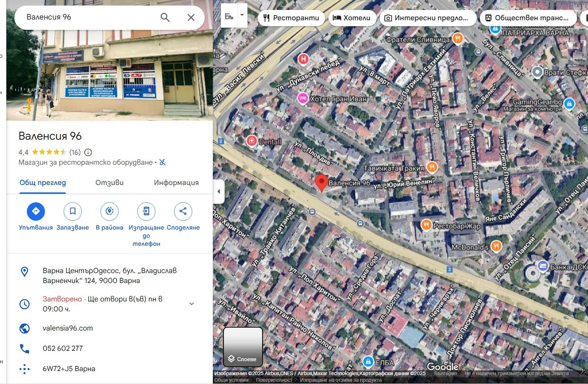This screenshot has height=384, width=588.
Task: Select Рестобар Жар restaurant marker
Action: (426, 225)
